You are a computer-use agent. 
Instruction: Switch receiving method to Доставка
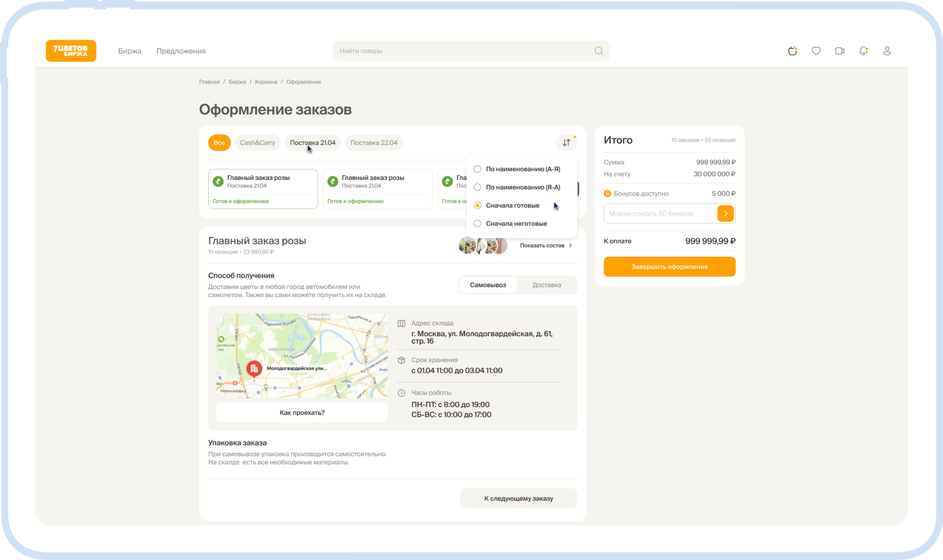pyautogui.click(x=546, y=285)
